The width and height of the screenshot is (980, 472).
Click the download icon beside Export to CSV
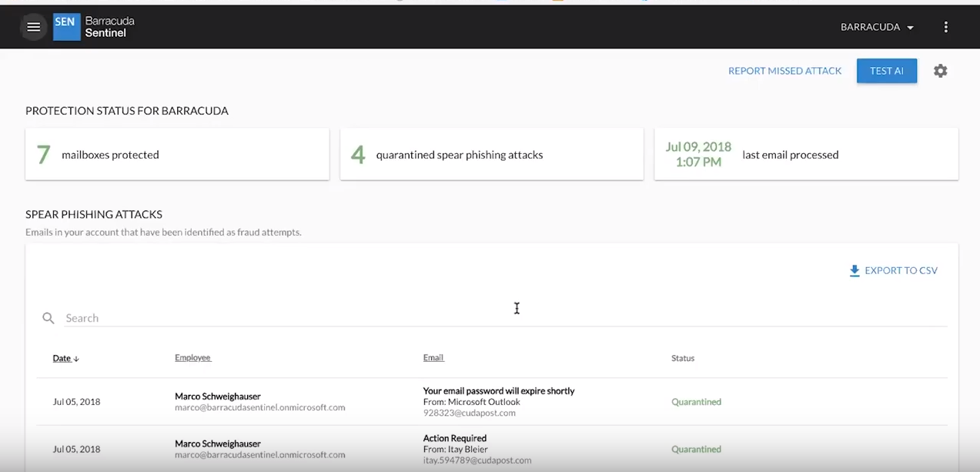(x=854, y=270)
